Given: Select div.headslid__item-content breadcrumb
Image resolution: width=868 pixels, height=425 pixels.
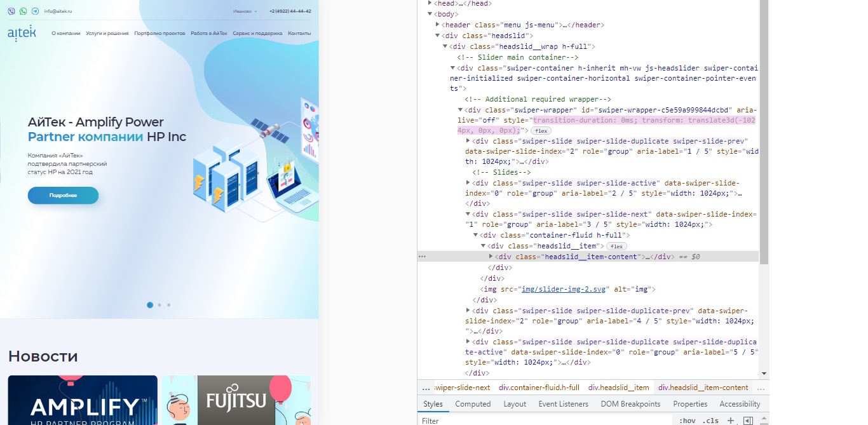Looking at the screenshot, I should pos(703,388).
